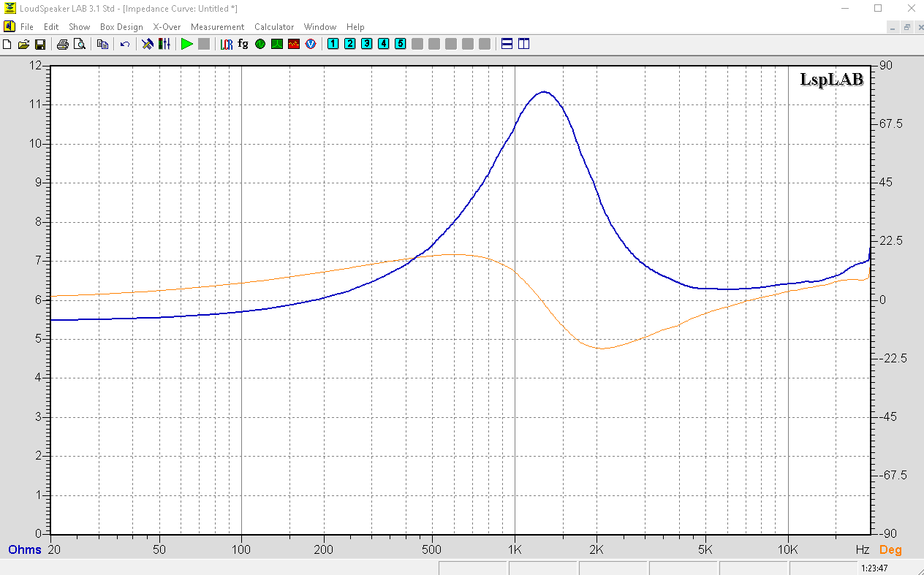Click the 1:23:47 clock in status bar

click(x=874, y=568)
